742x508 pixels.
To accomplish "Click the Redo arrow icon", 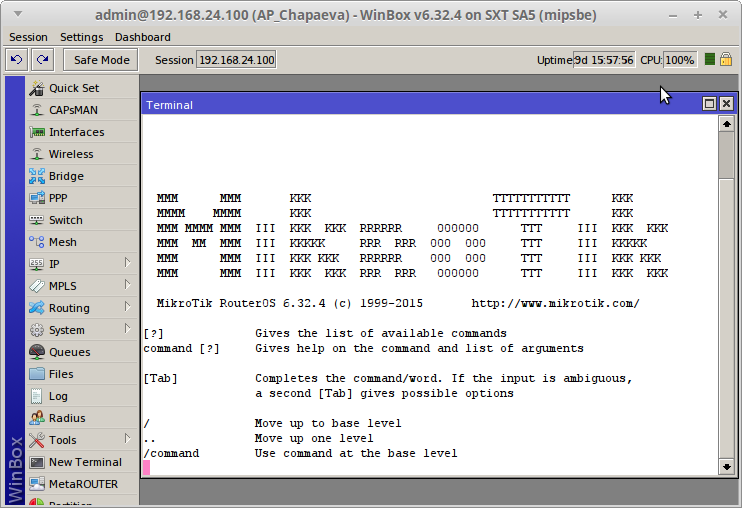I will point(43,60).
